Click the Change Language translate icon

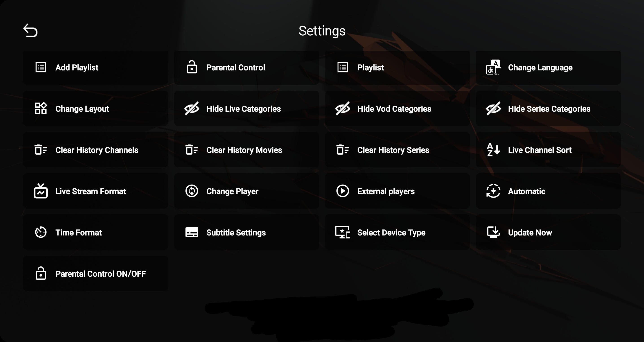[493, 67]
